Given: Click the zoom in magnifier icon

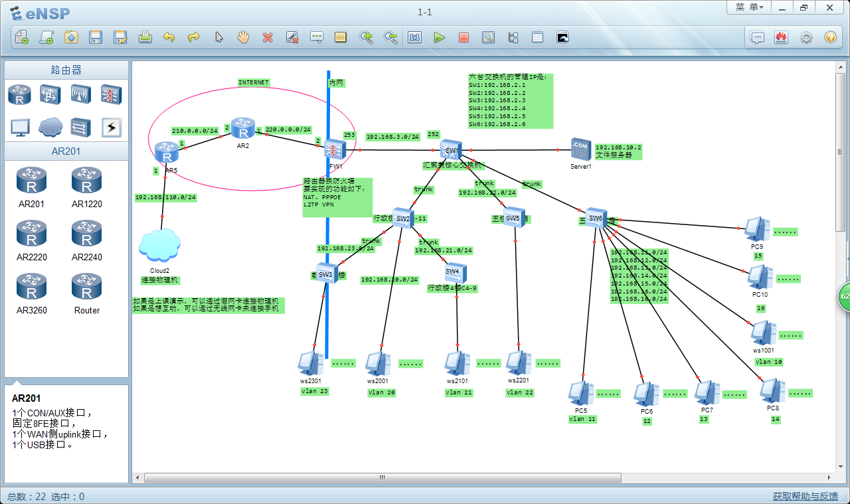Looking at the screenshot, I should pyautogui.click(x=365, y=38).
